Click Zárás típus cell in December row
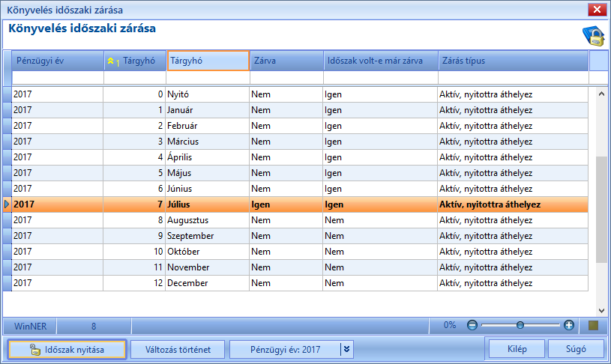Viewport: 611px width, 364px height. 513,283
